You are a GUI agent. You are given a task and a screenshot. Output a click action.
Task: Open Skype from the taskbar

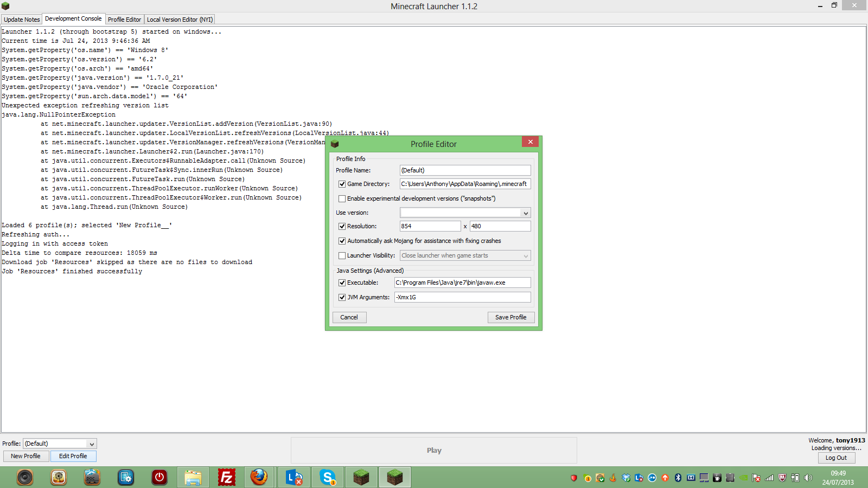tap(327, 477)
